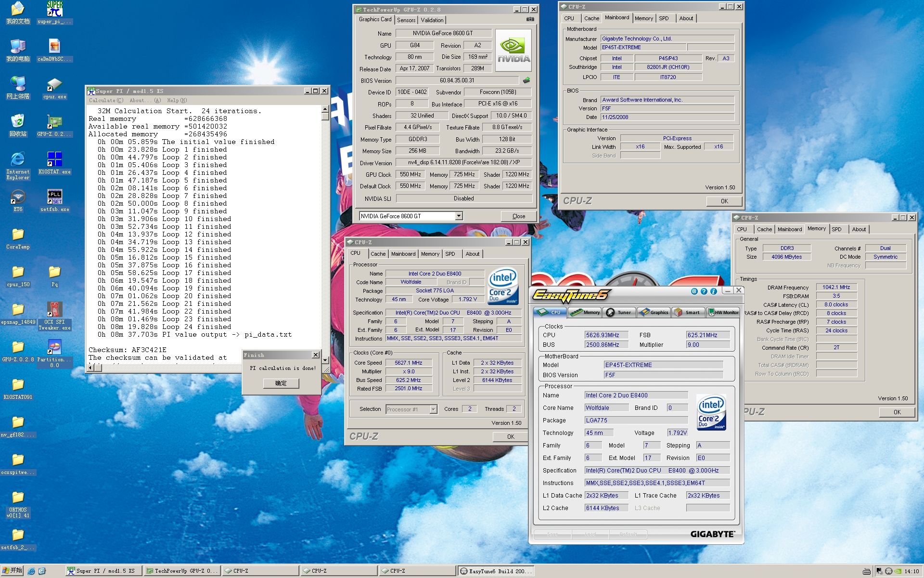Click EasyTune6 info icon

(x=714, y=291)
